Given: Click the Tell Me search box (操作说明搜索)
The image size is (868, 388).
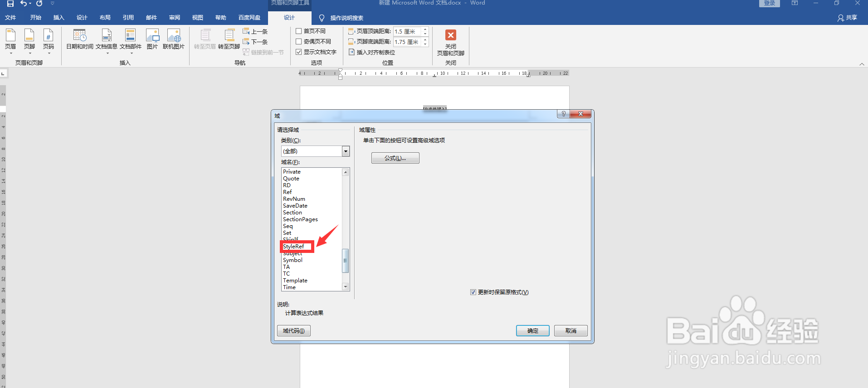Looking at the screenshot, I should coord(347,18).
